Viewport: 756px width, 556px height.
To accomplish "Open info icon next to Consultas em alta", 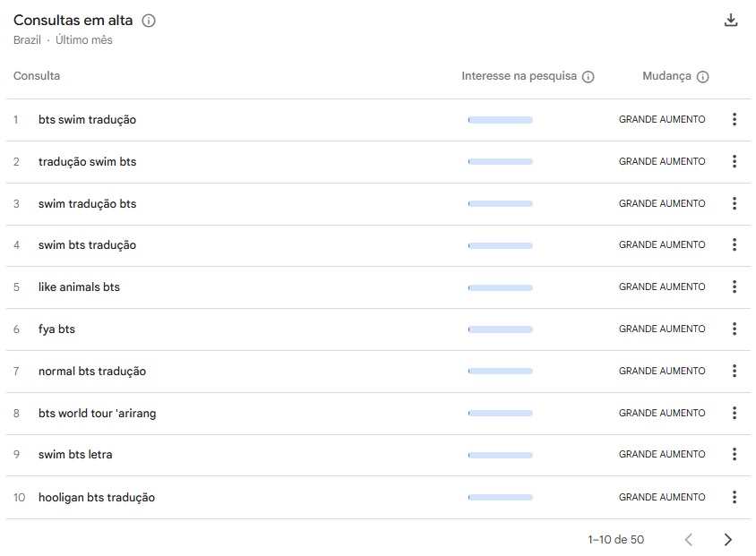I will [x=149, y=21].
